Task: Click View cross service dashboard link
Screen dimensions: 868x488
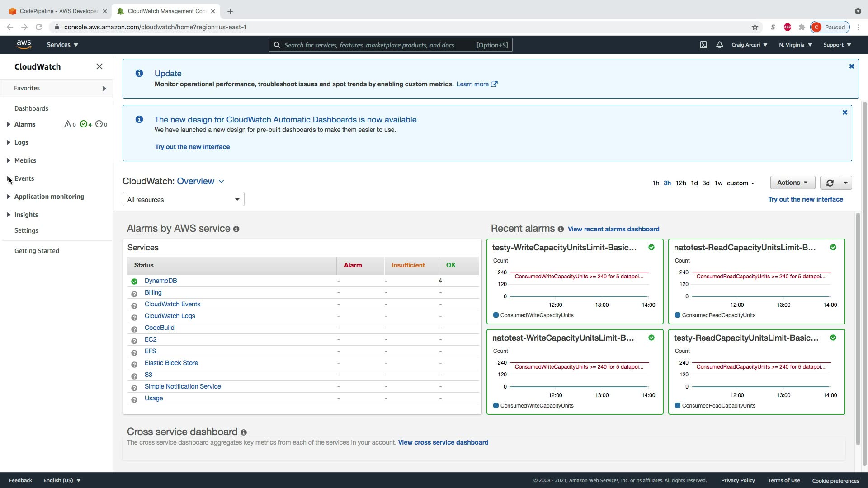Action: (x=443, y=442)
